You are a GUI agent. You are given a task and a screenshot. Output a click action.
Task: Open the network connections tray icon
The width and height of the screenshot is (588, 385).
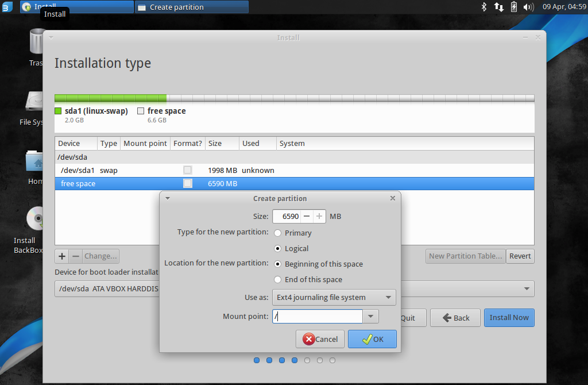click(499, 7)
